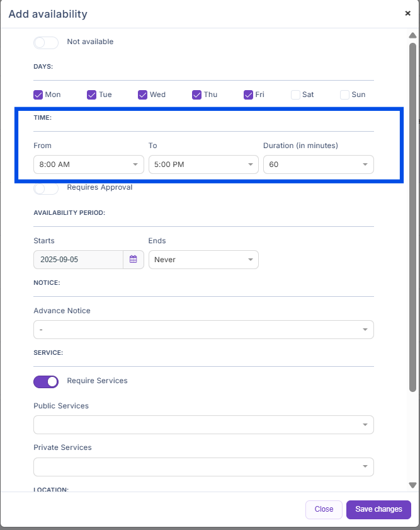Click the Save changes button
This screenshot has width=420, height=530.
[378, 509]
